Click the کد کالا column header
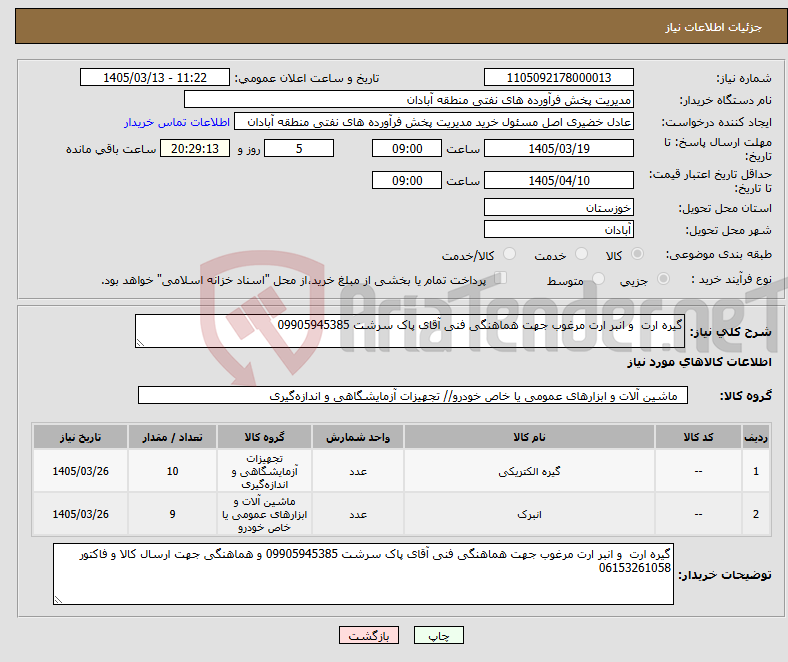 [x=698, y=437]
